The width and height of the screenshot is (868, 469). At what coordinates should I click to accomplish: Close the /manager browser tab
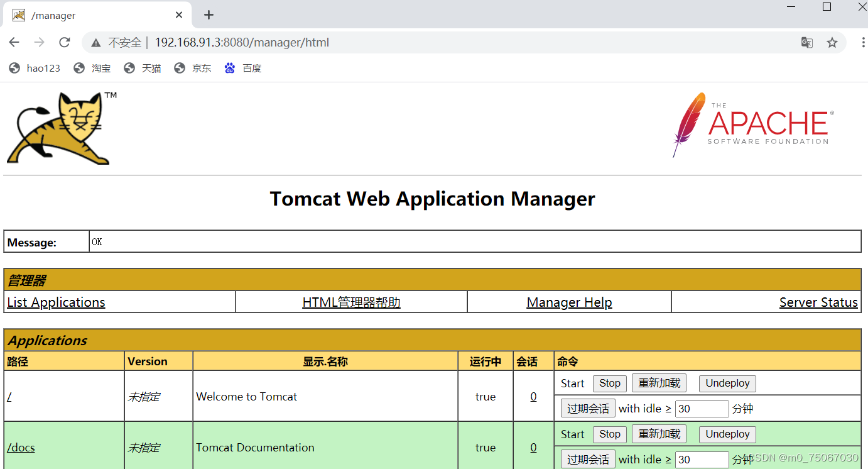coord(179,15)
